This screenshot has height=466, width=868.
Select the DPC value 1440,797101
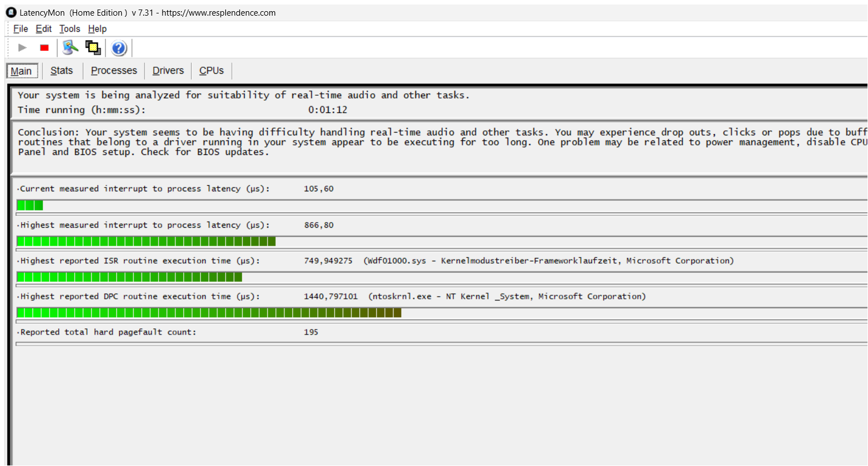click(x=331, y=296)
